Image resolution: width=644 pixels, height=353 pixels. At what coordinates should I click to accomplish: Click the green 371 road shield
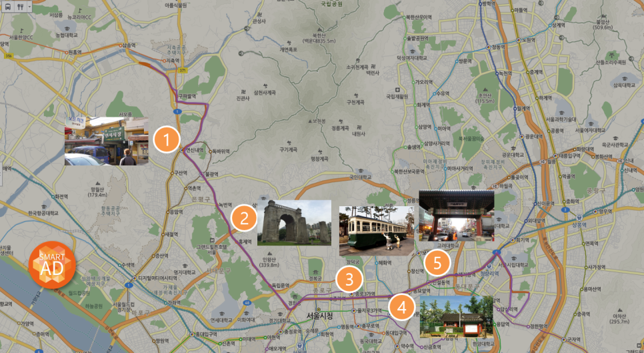pos(183,71)
